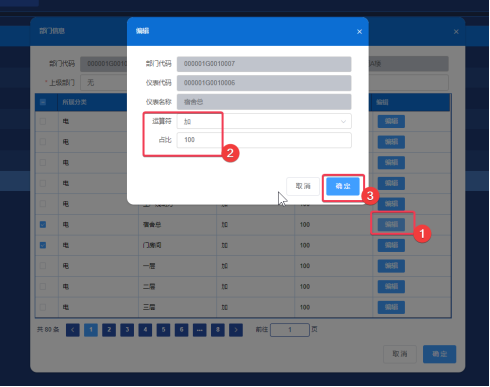
Task: Tick the checkbox for the 二层 row
Action: [x=43, y=287]
